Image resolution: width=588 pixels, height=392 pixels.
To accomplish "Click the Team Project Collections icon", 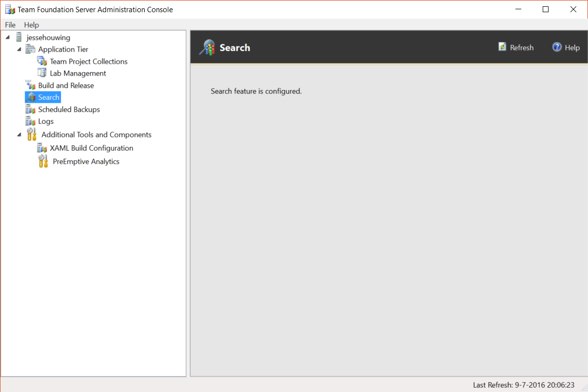I will tap(42, 61).
